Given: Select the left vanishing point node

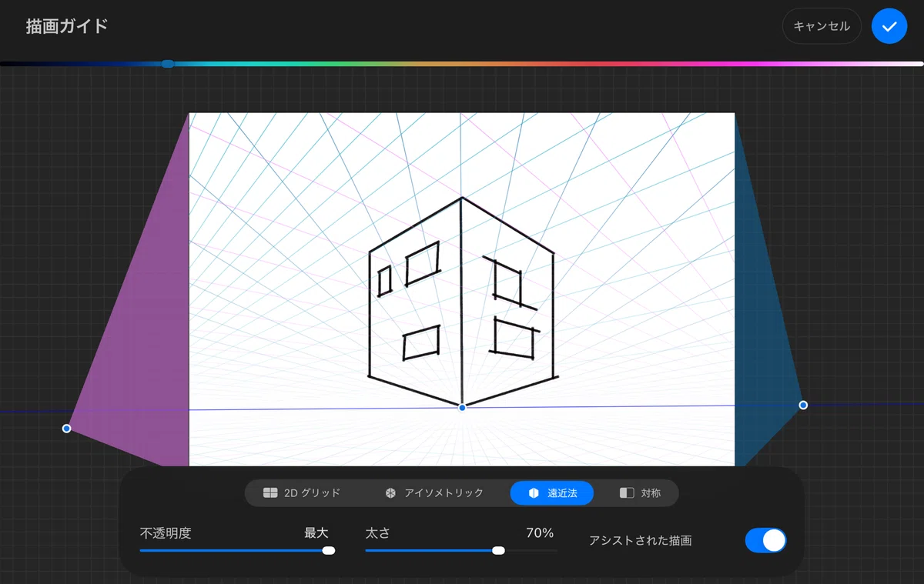Looking at the screenshot, I should [67, 429].
